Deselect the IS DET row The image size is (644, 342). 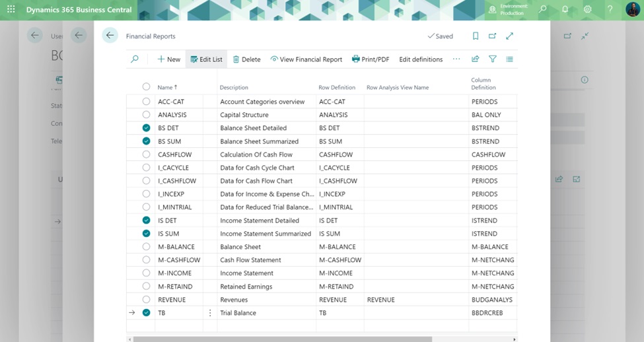(146, 221)
